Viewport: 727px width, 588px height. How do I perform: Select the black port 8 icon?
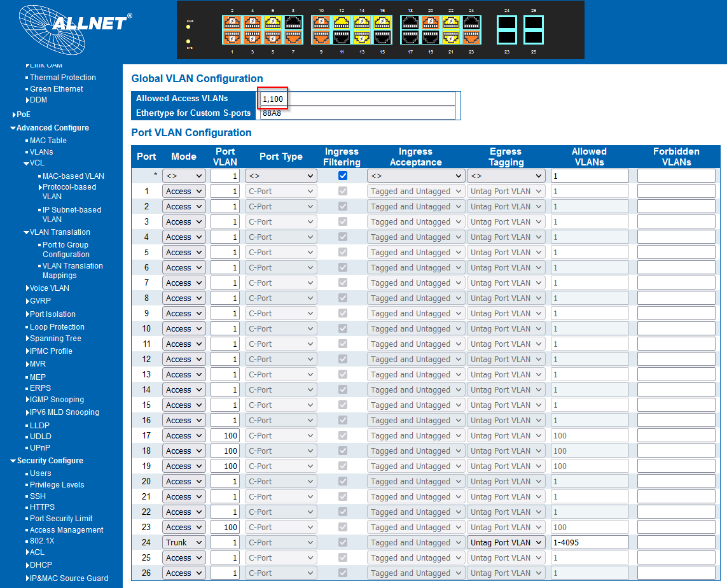(293, 23)
